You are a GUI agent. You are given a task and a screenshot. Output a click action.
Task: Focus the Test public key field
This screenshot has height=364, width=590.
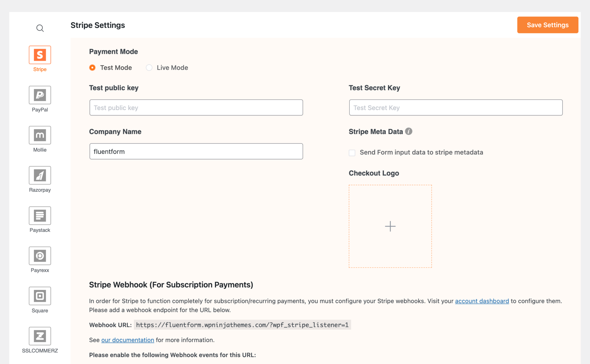click(196, 108)
